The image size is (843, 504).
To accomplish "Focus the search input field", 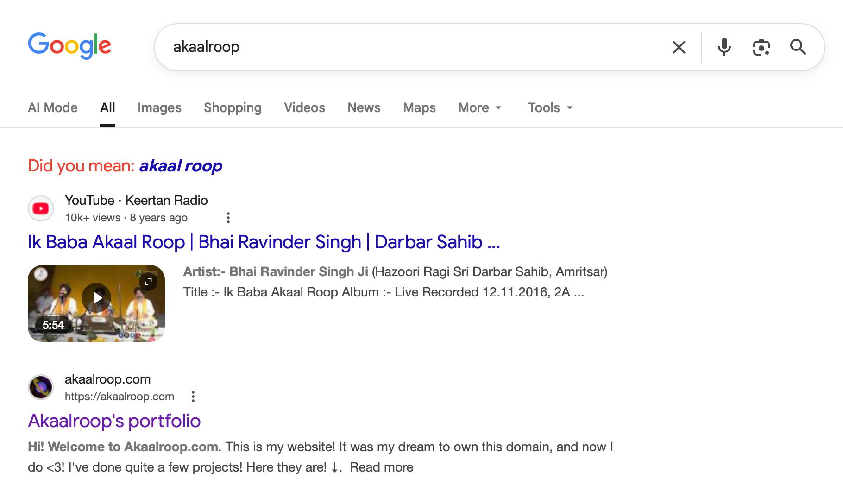I will (417, 47).
